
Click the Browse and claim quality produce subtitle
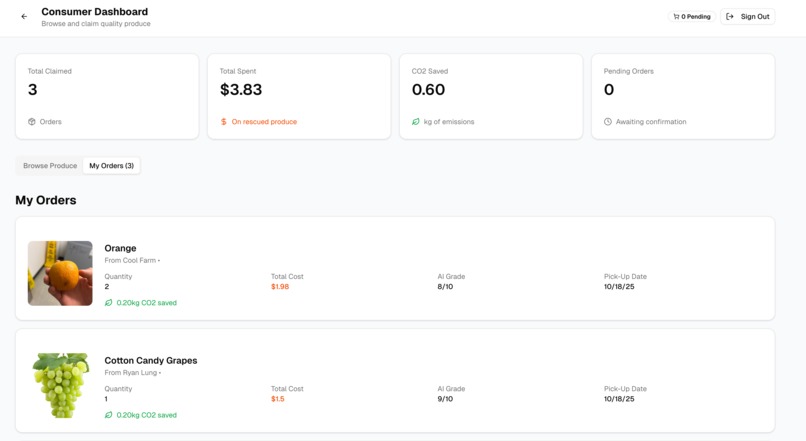(96, 24)
